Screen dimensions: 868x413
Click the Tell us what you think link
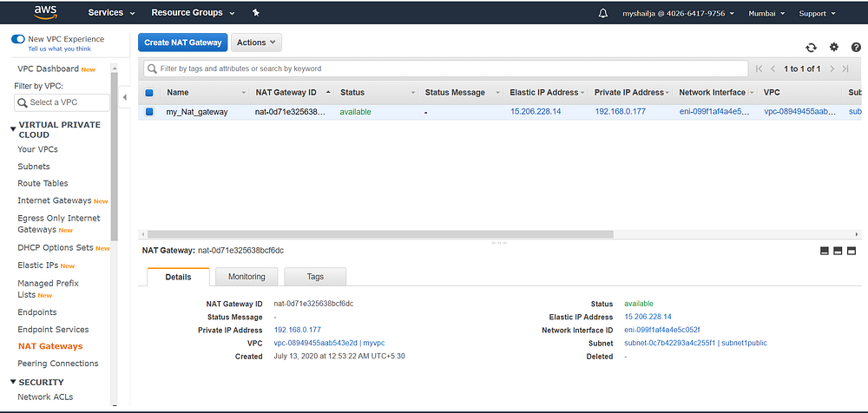pyautogui.click(x=60, y=49)
